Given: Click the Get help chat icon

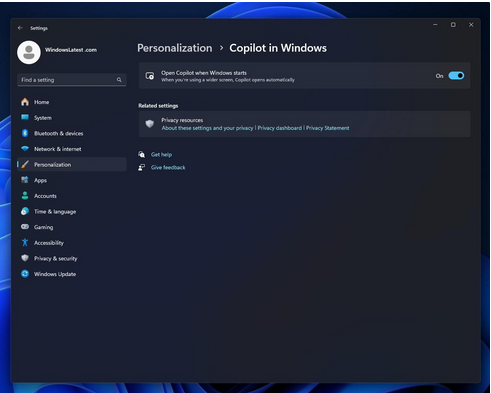Looking at the screenshot, I should click(142, 154).
